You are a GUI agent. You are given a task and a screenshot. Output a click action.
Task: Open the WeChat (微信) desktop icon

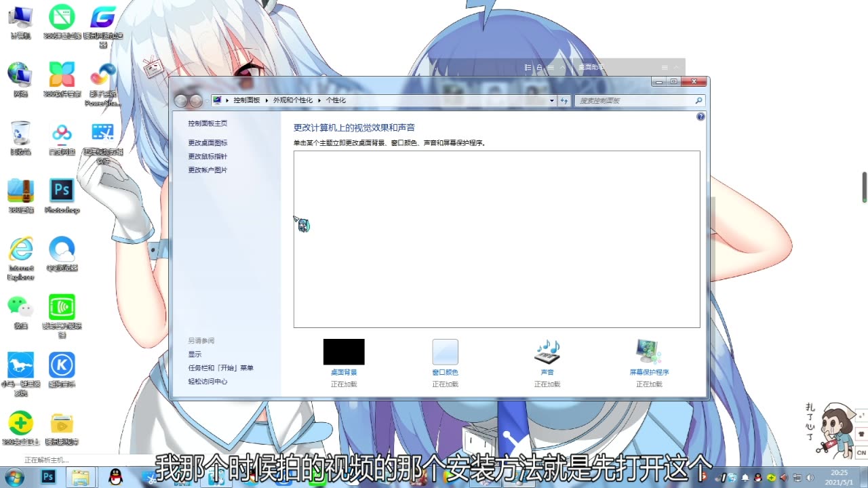(x=20, y=311)
